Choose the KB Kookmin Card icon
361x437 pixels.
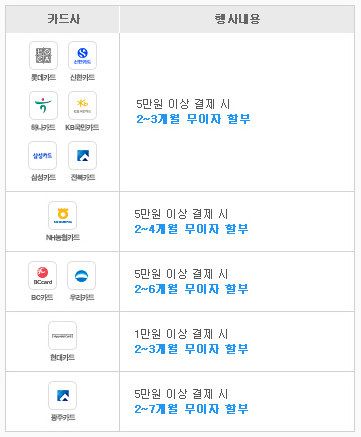click(x=82, y=105)
